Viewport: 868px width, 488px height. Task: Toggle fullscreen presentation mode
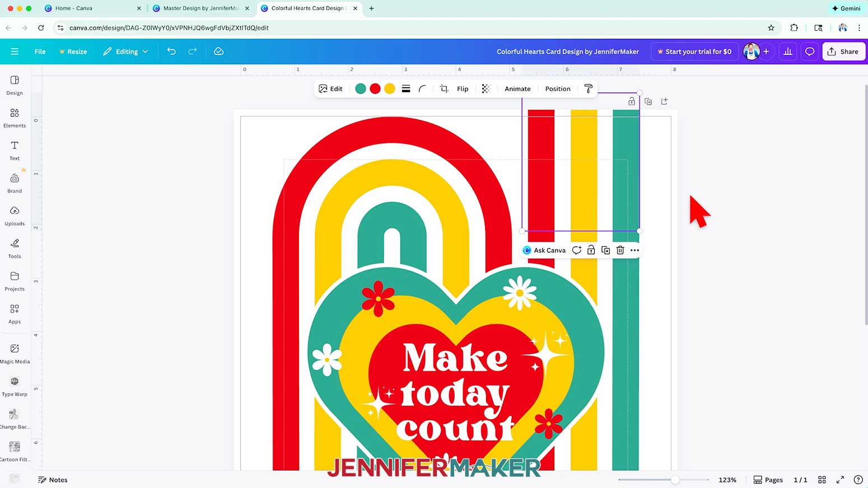click(840, 480)
